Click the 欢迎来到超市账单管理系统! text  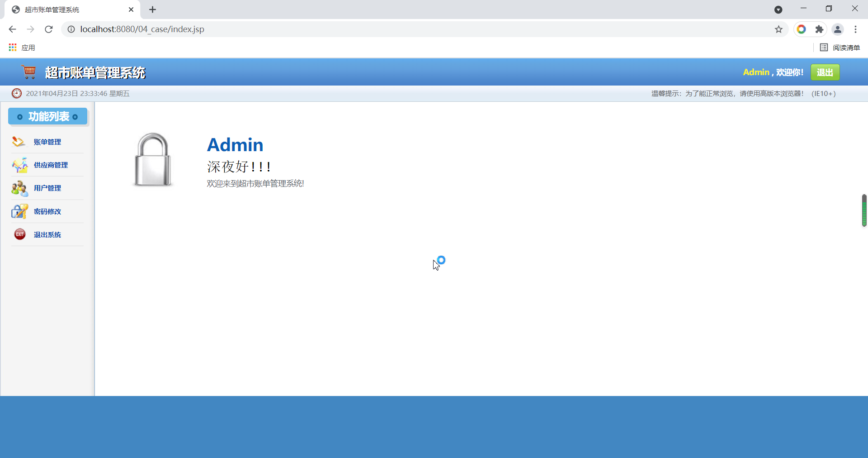[x=255, y=183]
